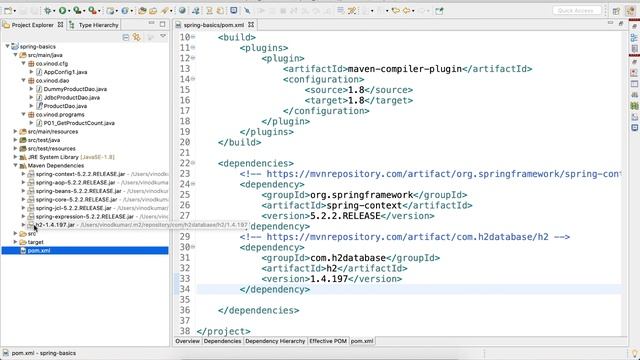Collapse the co.vinod.dao package
The height and width of the screenshot is (360, 640).
(x=23, y=80)
